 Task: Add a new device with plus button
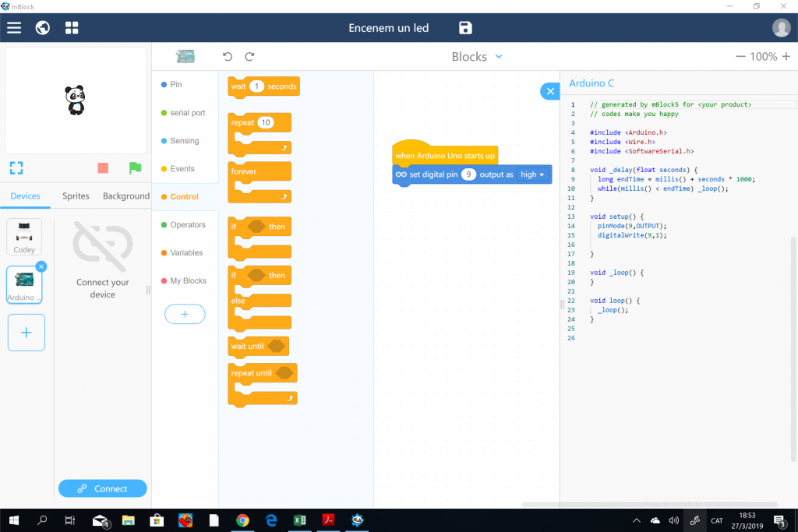tap(26, 333)
